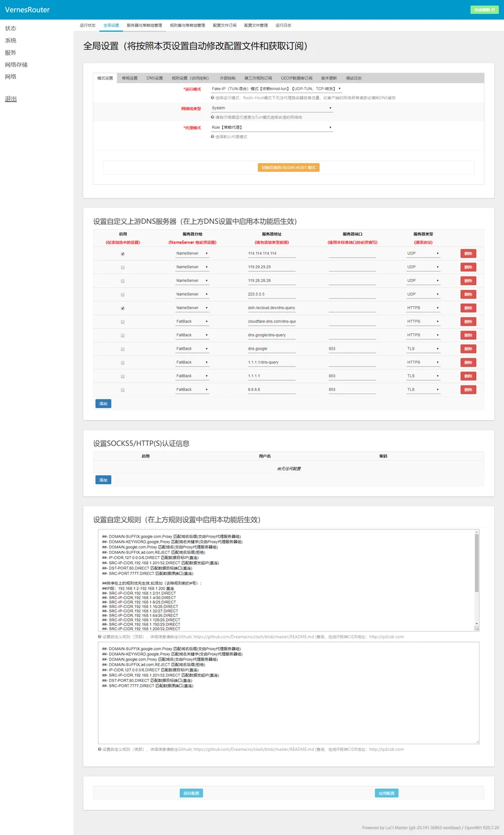Image resolution: width=504 pixels, height=835 pixels.
Task: Open the 常规设置 sub-tab
Action: (x=130, y=78)
